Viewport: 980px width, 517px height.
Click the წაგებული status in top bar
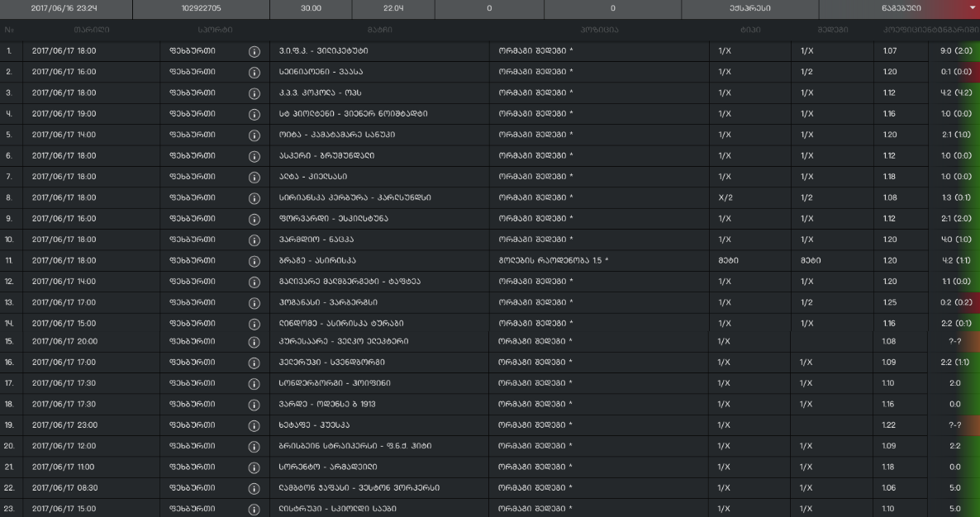[x=888, y=7]
